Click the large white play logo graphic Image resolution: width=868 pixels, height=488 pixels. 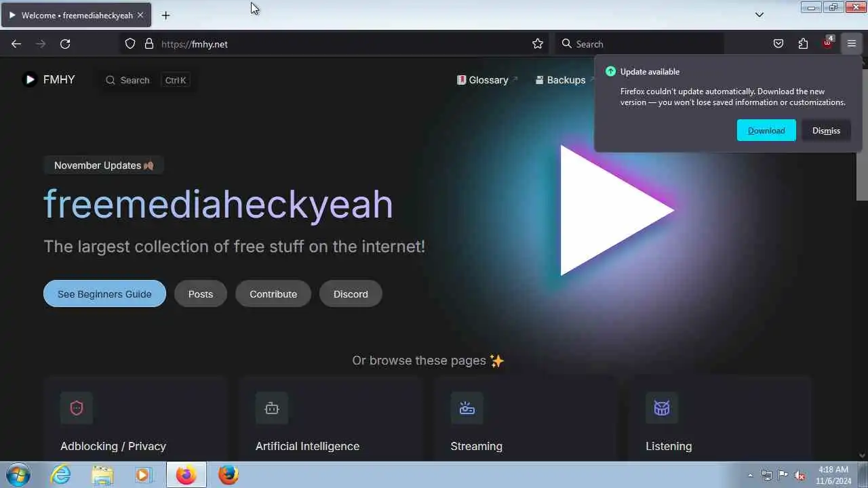point(616,211)
